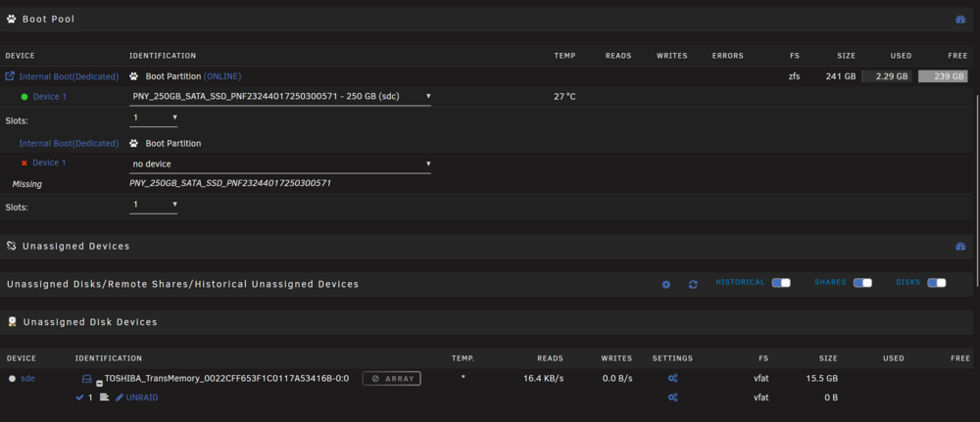Open Internal Boot(Dedicated) link of missing pool
This screenshot has width=980, height=422.
pyautogui.click(x=69, y=144)
